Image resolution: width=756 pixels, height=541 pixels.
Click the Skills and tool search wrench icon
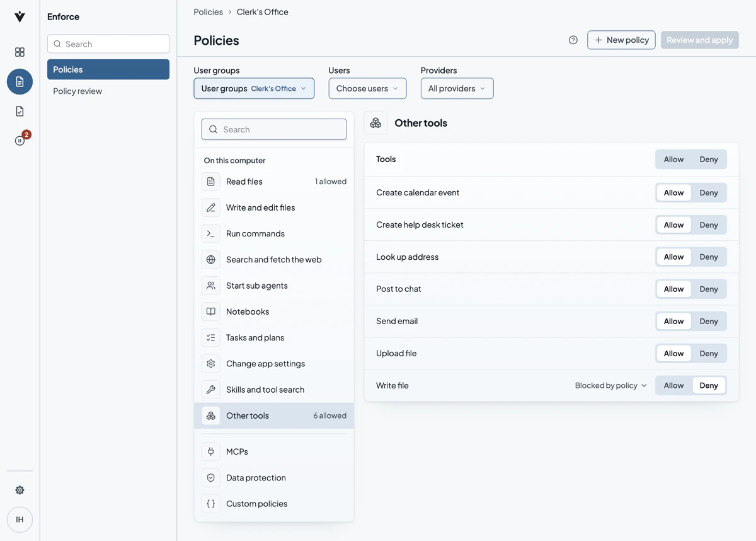click(211, 390)
